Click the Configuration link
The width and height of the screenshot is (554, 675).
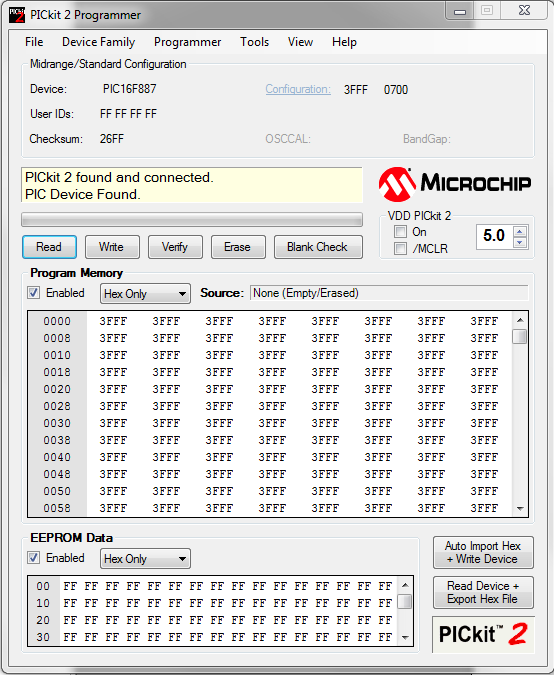click(x=298, y=89)
